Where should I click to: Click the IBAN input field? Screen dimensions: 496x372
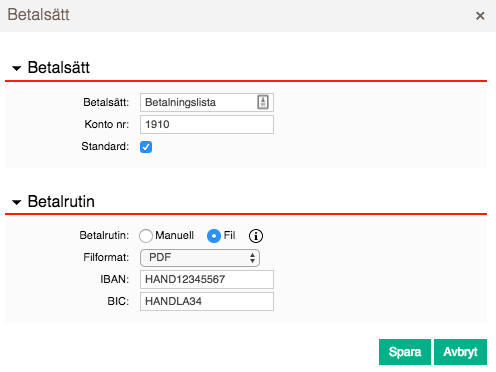pyautogui.click(x=207, y=279)
